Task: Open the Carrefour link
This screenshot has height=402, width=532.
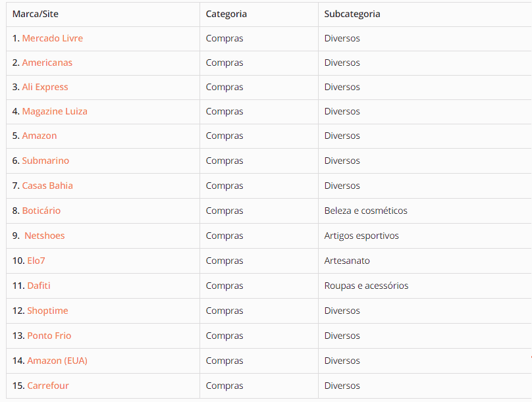Action: tap(48, 386)
